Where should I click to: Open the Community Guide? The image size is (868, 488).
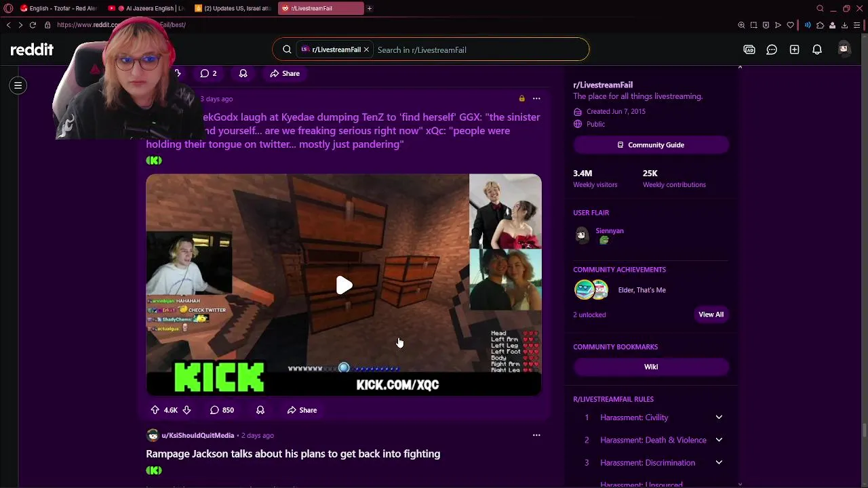pos(651,145)
